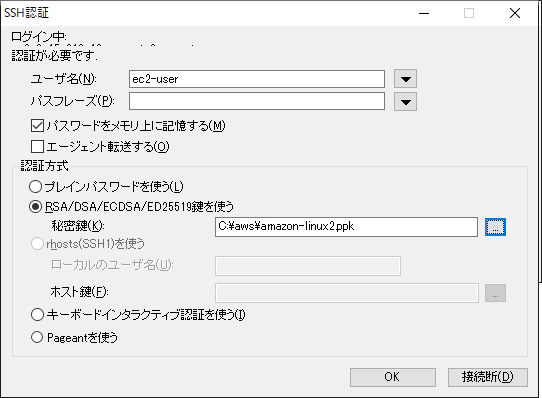The width and height of the screenshot is (542, 398).
Task: Minimize the SSH authentication window
Action: [x=424, y=13]
